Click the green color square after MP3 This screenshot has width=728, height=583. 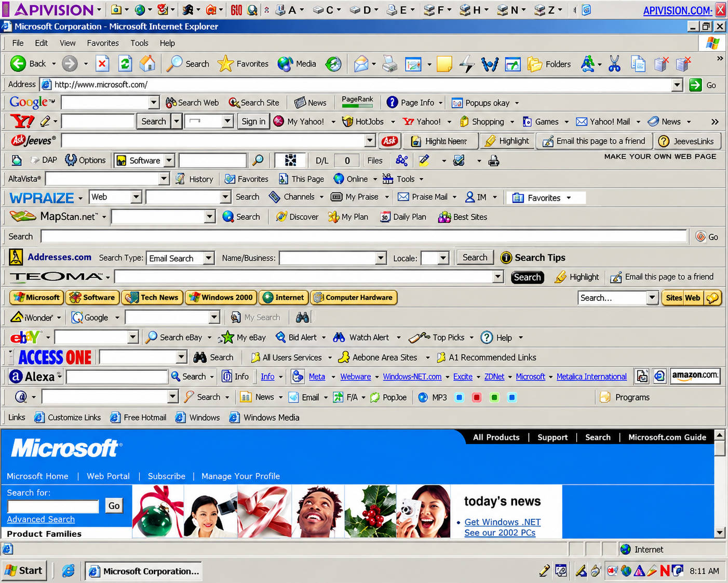(x=494, y=398)
